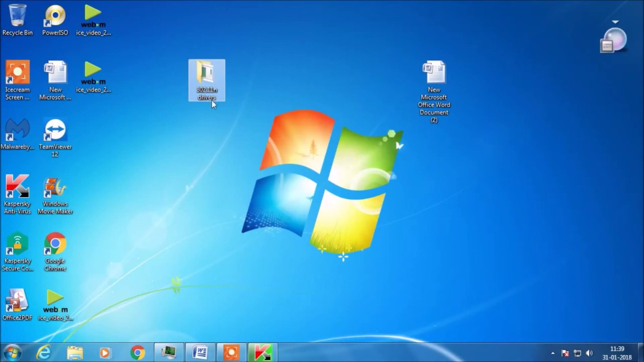Switch to the Kaspersky taskbar window
The width and height of the screenshot is (644, 362).
click(x=262, y=353)
